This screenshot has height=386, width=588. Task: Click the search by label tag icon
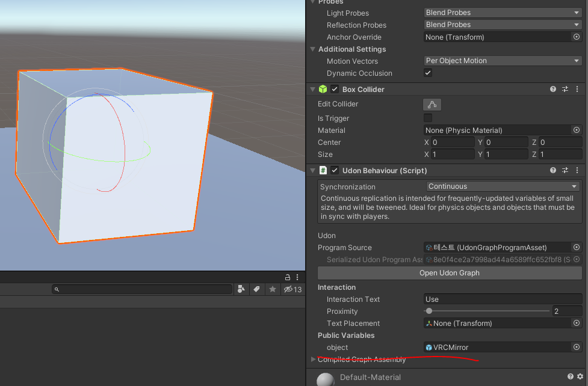click(x=257, y=289)
